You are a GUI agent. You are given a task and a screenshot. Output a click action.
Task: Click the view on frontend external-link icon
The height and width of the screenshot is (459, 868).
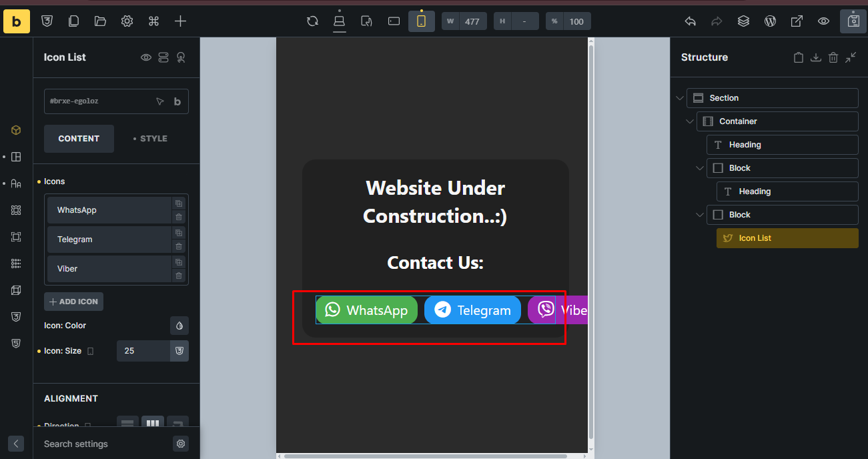pyautogui.click(x=797, y=21)
